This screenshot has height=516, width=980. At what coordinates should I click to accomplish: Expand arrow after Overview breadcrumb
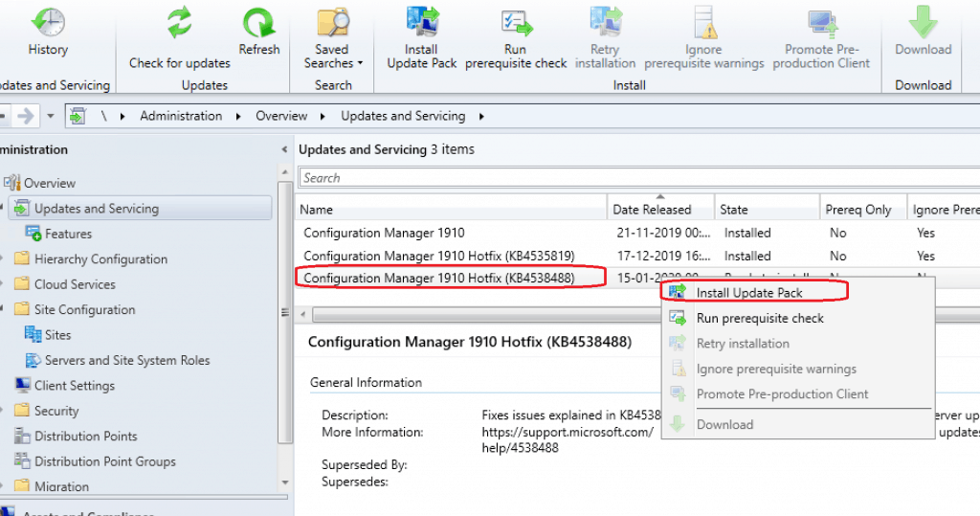(x=323, y=117)
